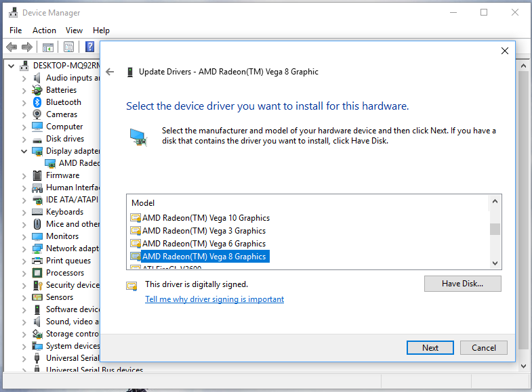Click the Batteries icon in tree
Viewport: 532px width, 392px height.
(37, 90)
